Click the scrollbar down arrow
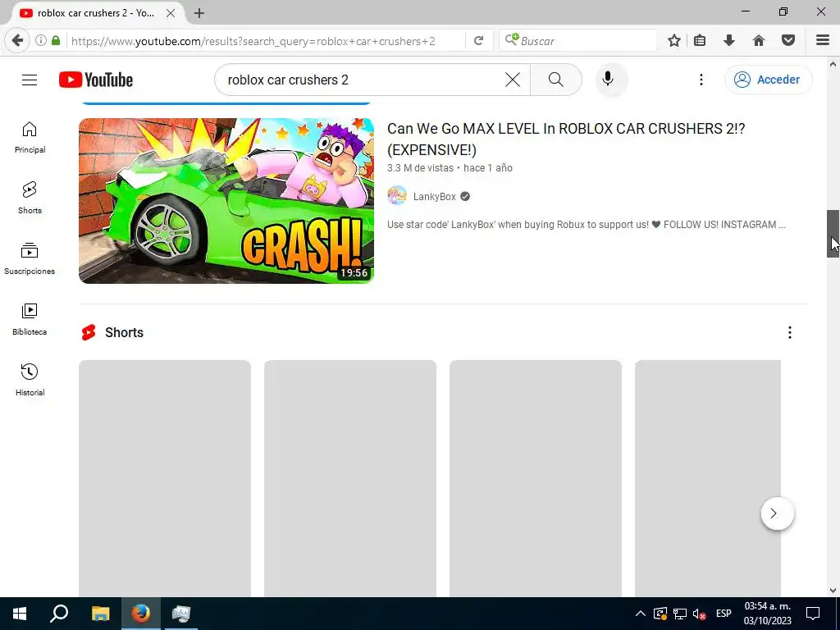The width and height of the screenshot is (840, 630). 833,591
